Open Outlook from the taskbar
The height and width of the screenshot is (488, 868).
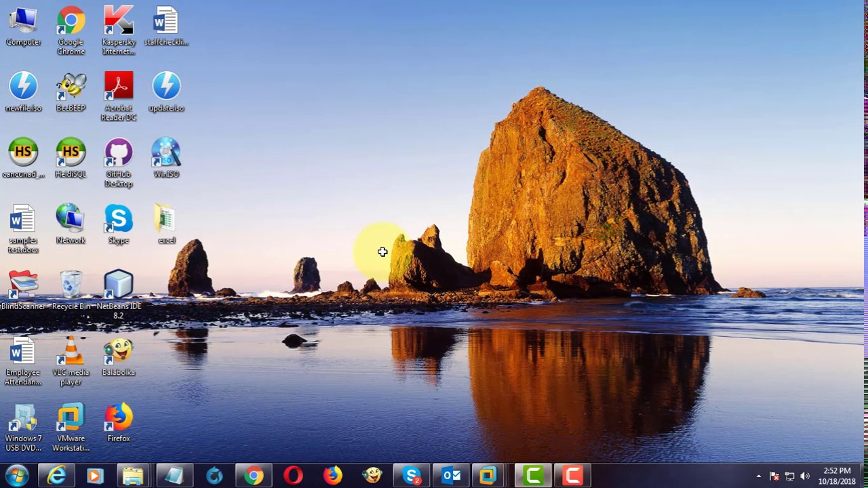point(451,475)
